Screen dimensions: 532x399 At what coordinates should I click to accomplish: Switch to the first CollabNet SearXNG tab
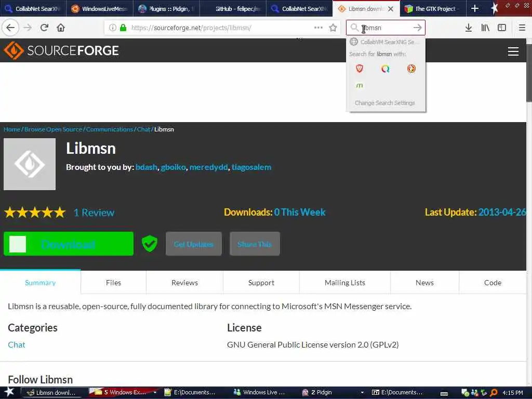(x=32, y=9)
